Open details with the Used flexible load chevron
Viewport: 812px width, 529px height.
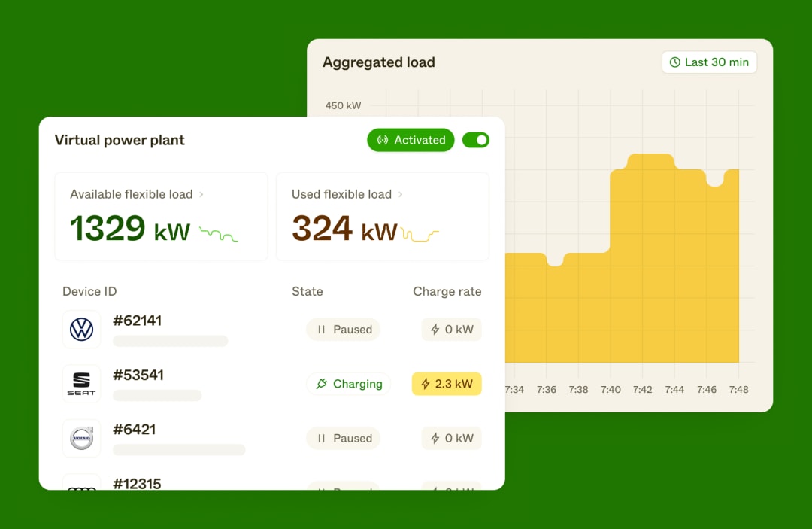tap(402, 194)
